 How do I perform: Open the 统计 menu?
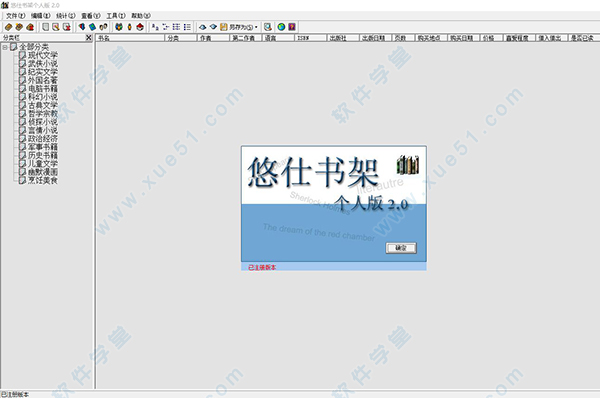click(x=65, y=16)
